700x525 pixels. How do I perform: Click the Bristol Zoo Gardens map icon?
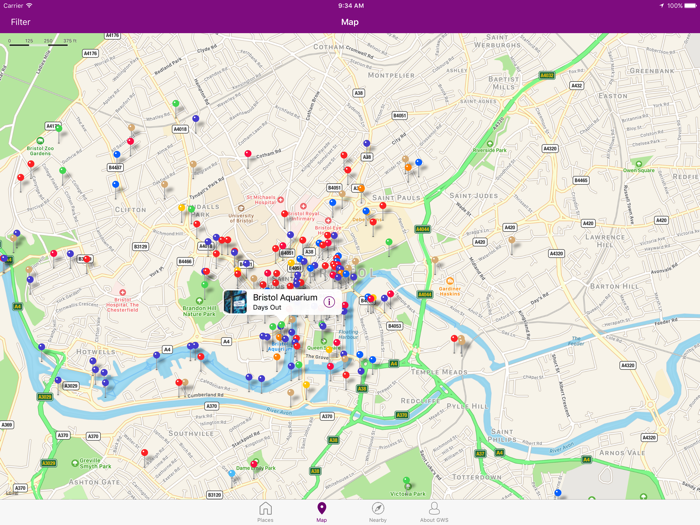40,141
